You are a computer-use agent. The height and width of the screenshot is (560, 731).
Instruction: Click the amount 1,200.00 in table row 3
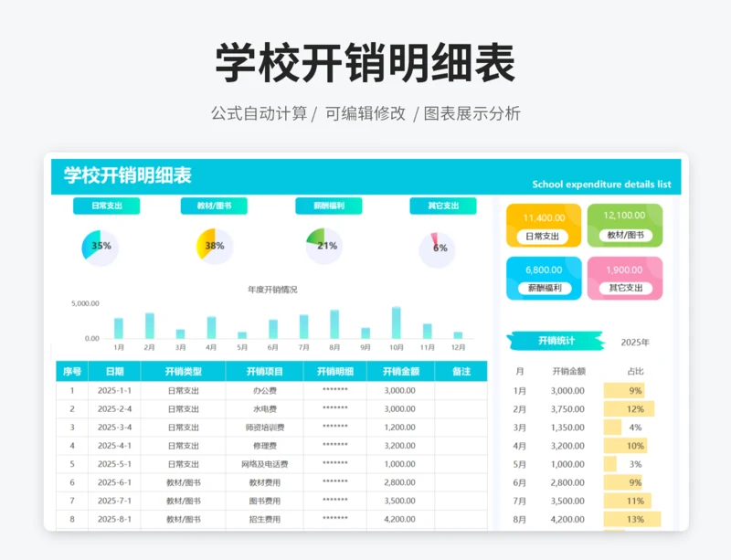click(x=400, y=428)
